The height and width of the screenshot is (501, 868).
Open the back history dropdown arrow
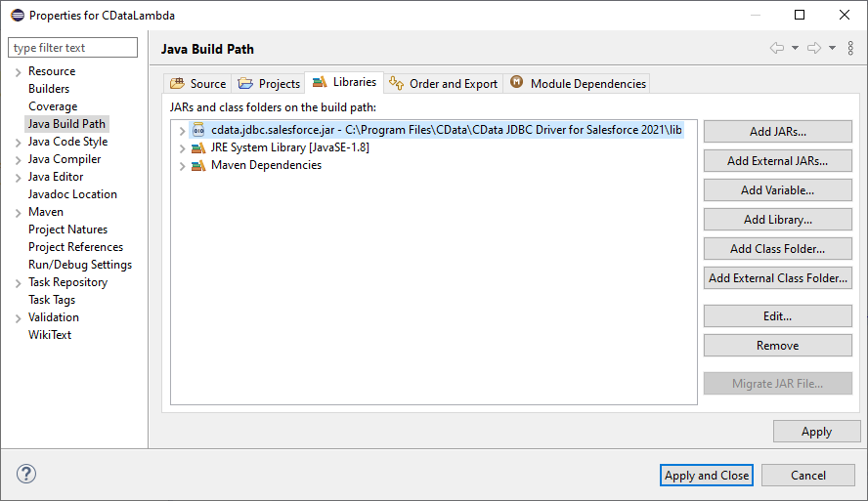click(795, 48)
